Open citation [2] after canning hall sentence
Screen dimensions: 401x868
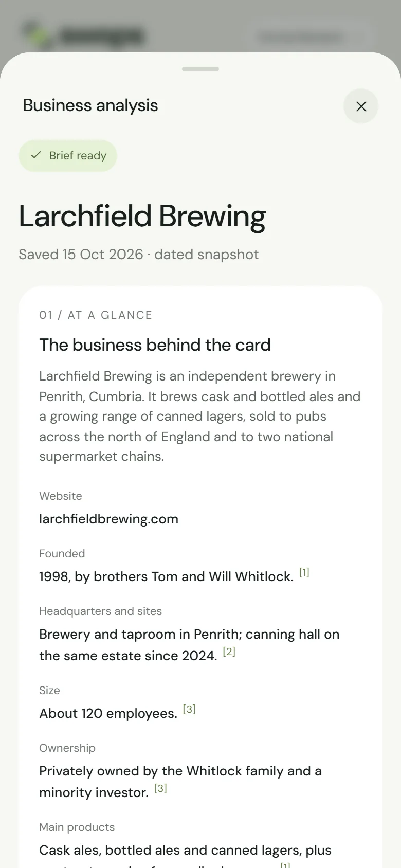229,652
